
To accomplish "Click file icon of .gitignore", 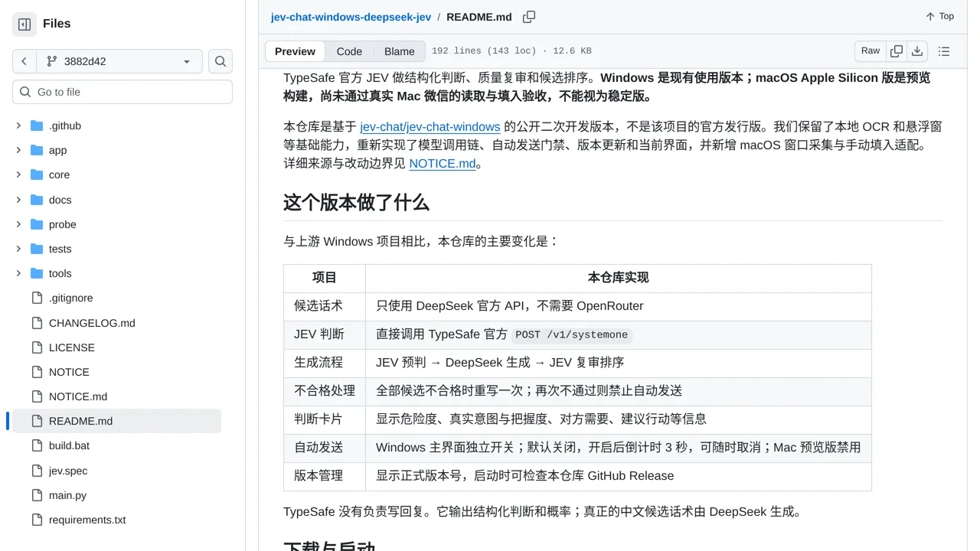I will pos(37,298).
